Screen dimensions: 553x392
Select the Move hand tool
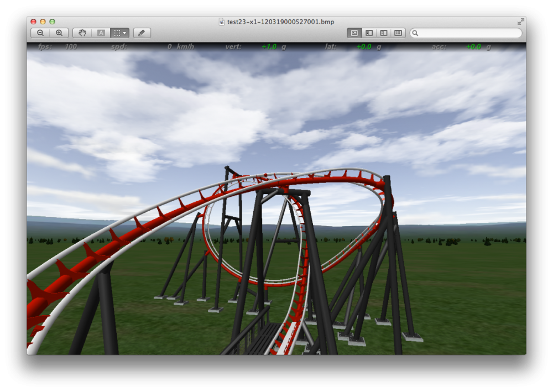point(82,33)
